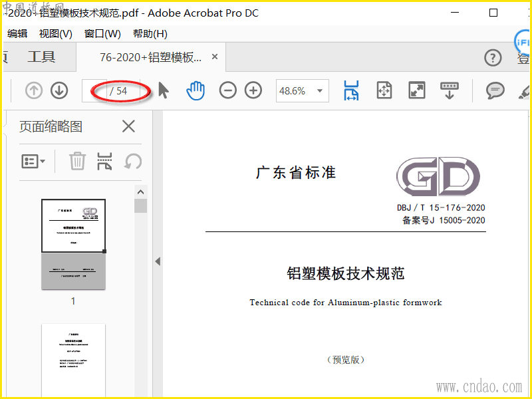Click the English subtitle Technical code text

tap(346, 303)
